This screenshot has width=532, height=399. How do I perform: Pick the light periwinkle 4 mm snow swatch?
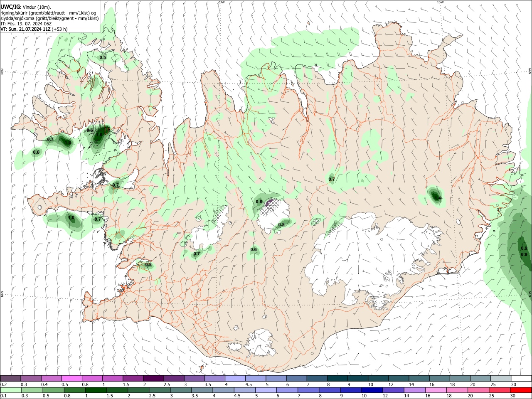tap(235, 379)
